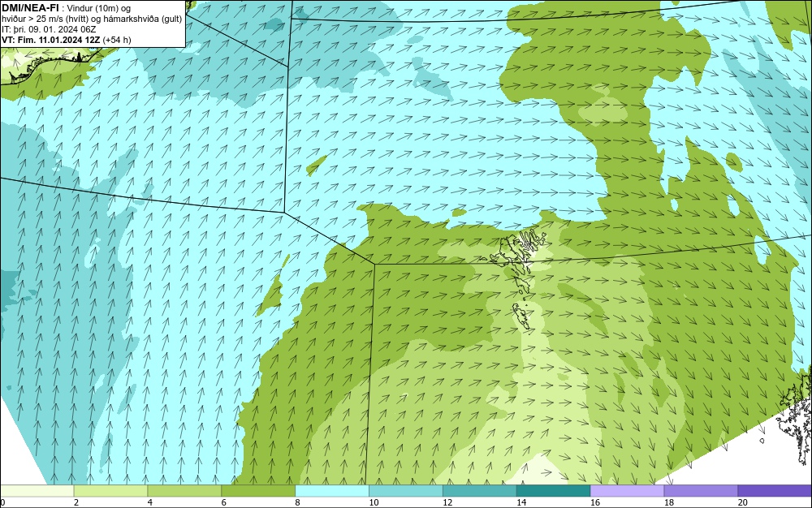Click the legend scale label '6'
Image resolution: width=812 pixels, height=508 pixels.
(224, 502)
